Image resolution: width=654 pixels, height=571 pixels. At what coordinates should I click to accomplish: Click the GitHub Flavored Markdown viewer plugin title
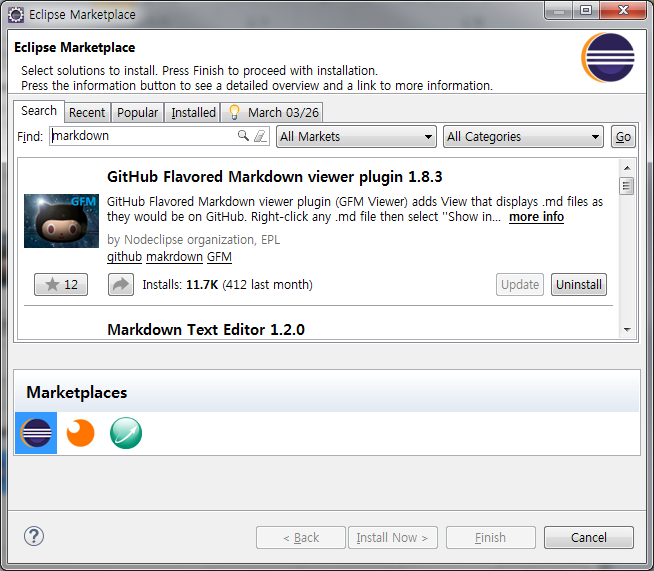click(x=274, y=177)
